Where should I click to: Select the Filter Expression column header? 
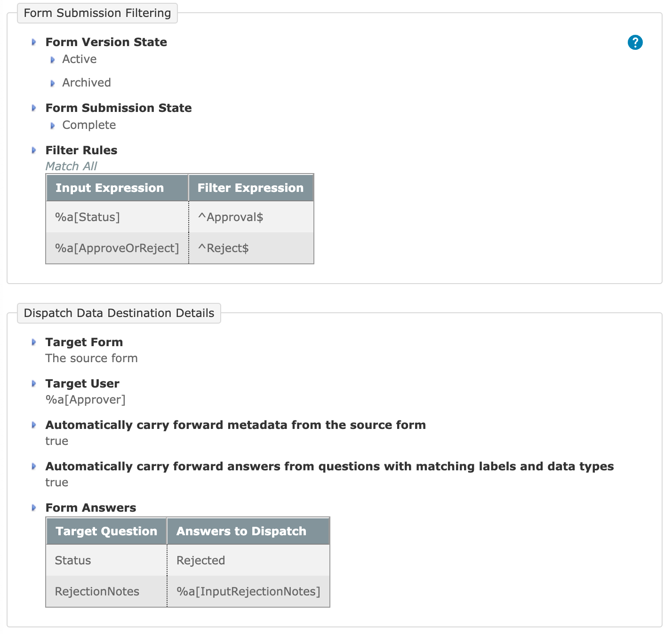251,188
